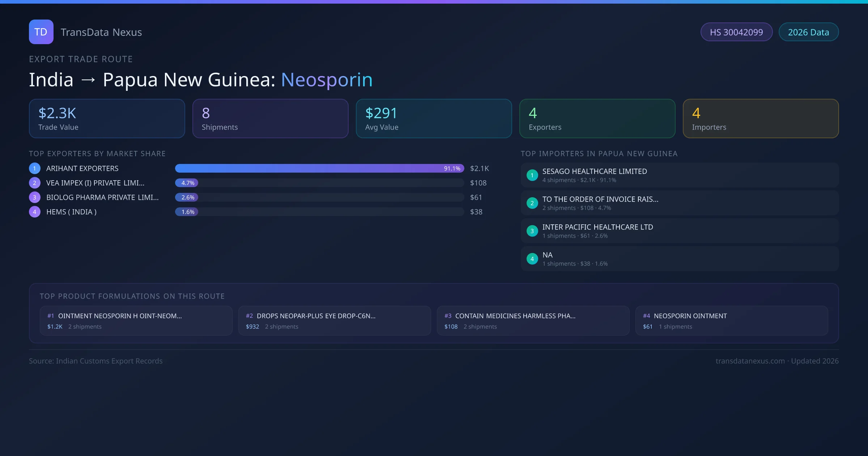Open the $2.3K Trade Value card

tap(107, 118)
